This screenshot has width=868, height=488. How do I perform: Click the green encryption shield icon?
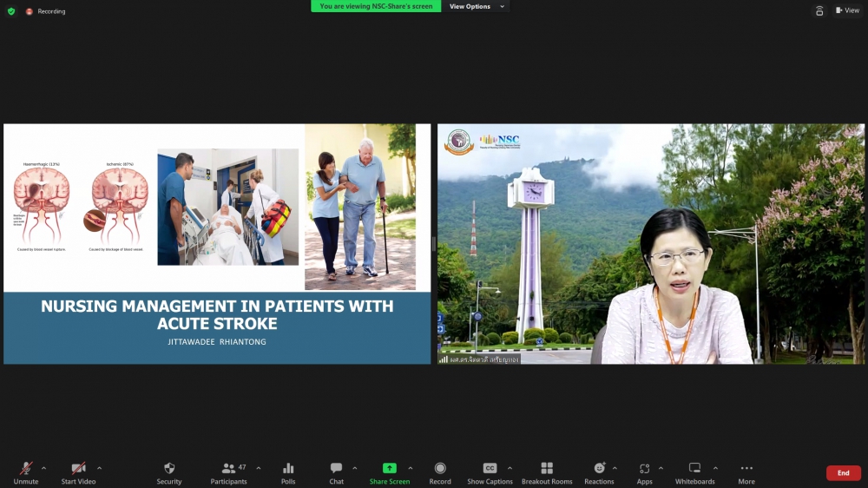click(x=11, y=11)
